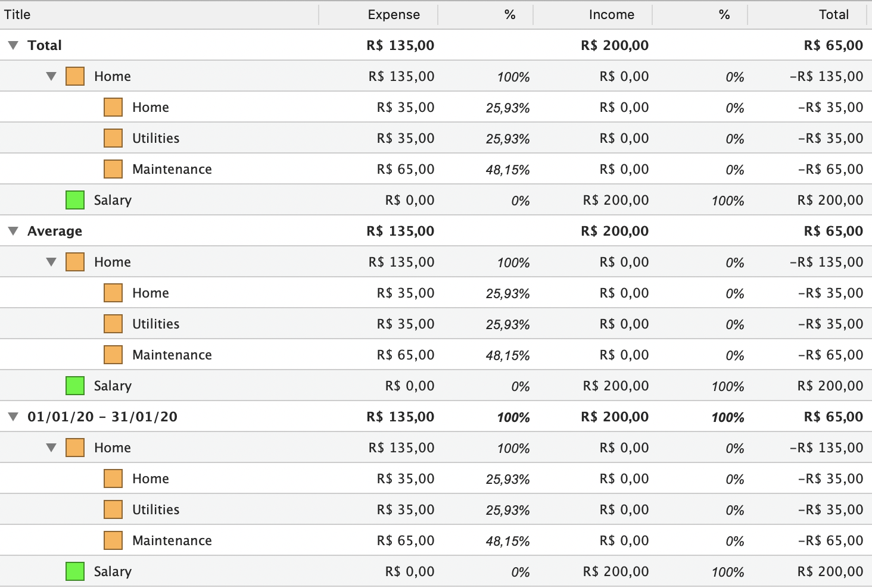Click green Salary color swatch in Average group

(75, 386)
